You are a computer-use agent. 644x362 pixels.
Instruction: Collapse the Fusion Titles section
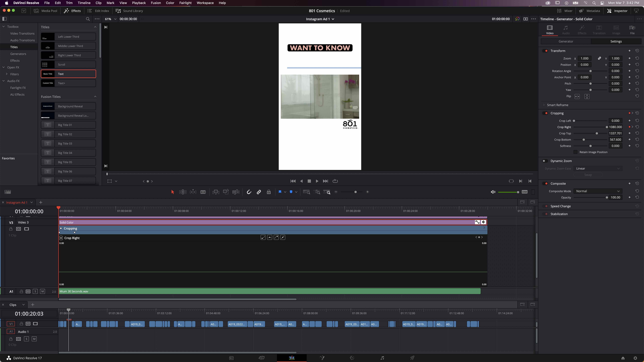(95, 97)
